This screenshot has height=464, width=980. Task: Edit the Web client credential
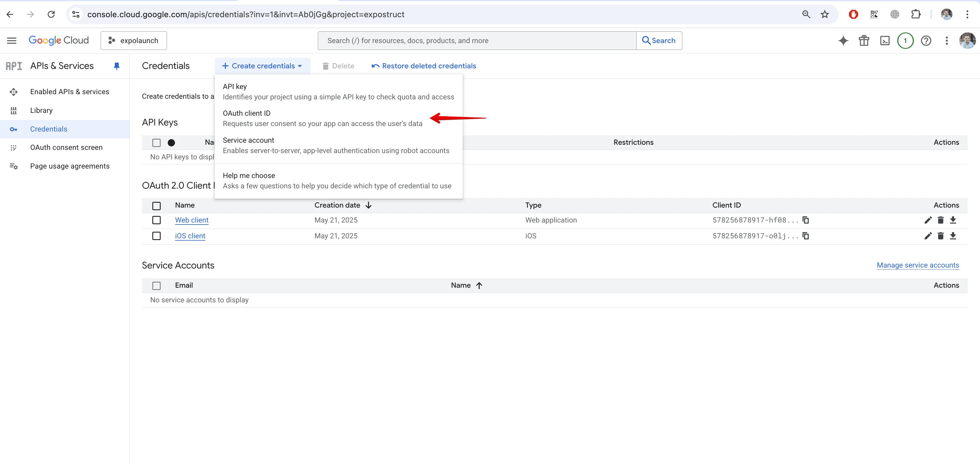click(x=928, y=220)
